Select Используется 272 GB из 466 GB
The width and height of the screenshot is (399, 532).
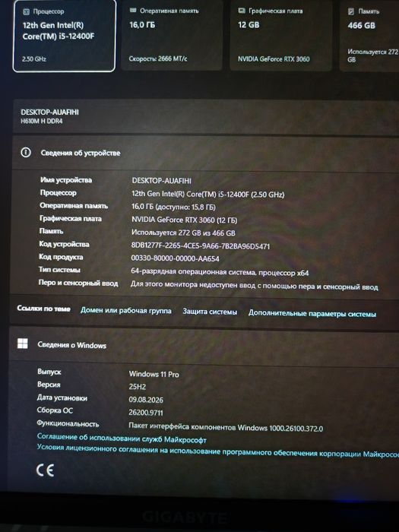pyautogui.click(x=183, y=233)
